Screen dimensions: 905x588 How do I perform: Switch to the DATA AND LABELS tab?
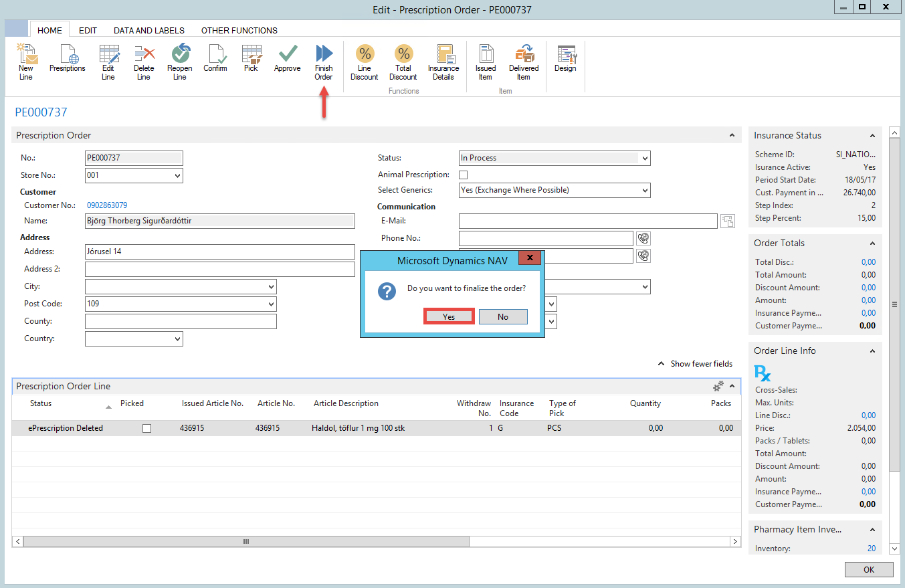(148, 30)
